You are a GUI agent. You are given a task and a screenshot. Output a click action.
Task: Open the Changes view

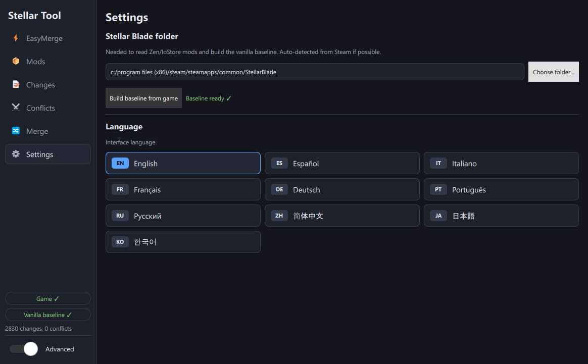click(x=48, y=85)
